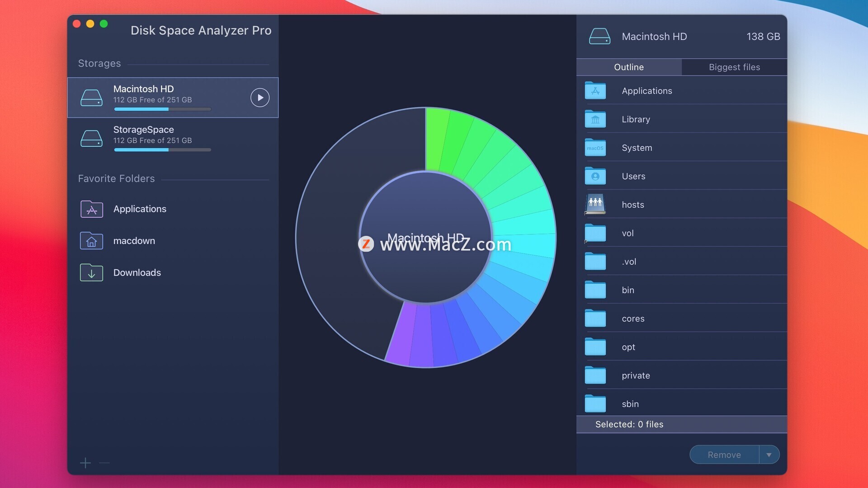
Task: Click macdown home folder icon
Action: coord(91,241)
